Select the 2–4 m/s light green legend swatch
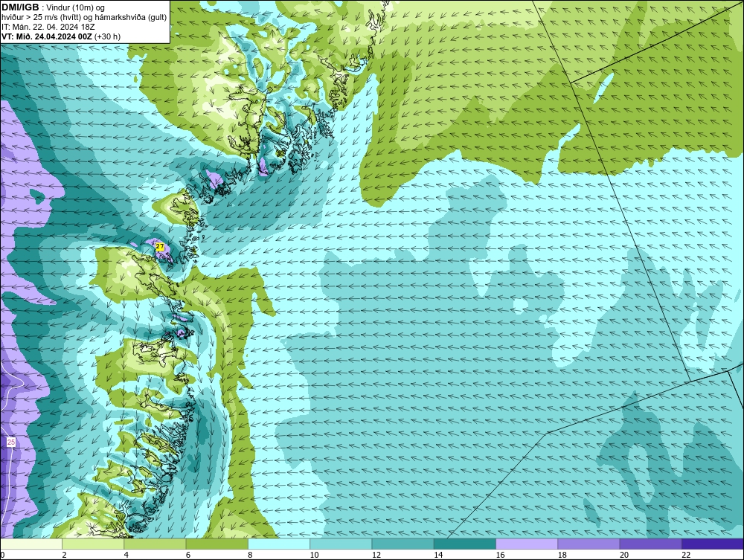 click(93, 544)
